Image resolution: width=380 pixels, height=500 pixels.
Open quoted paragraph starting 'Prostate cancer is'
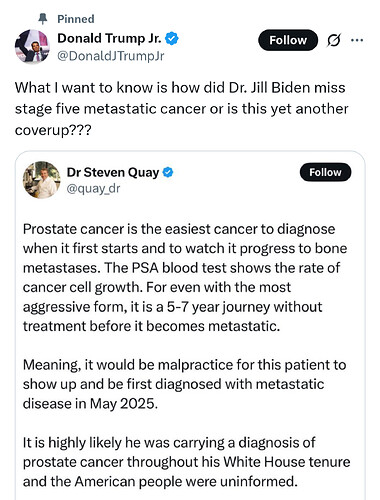[x=185, y=277]
